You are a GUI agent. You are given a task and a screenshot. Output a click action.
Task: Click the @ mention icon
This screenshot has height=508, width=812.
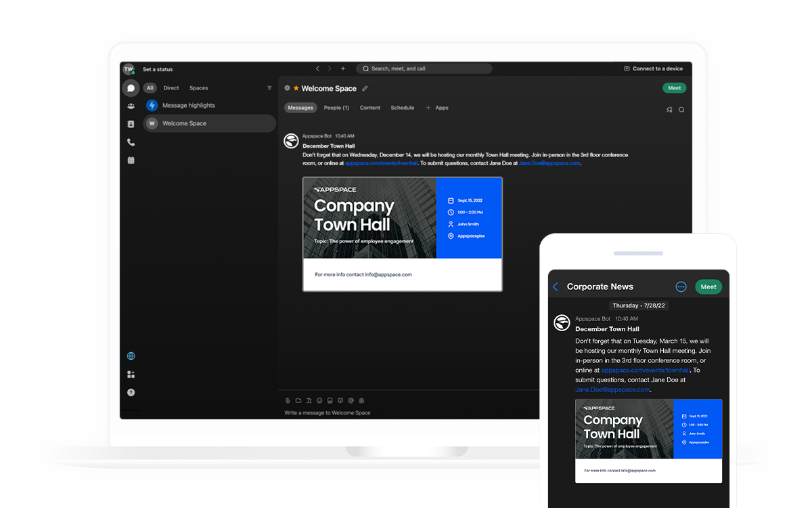point(351,400)
